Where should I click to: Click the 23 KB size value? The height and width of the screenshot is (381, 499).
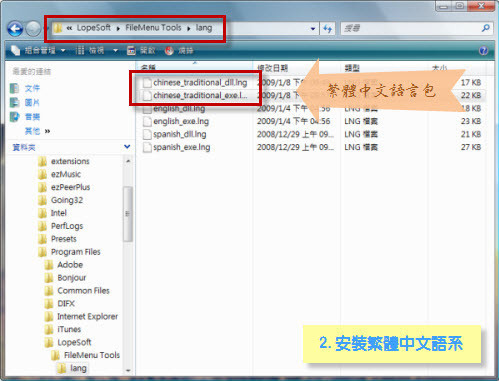(x=471, y=121)
